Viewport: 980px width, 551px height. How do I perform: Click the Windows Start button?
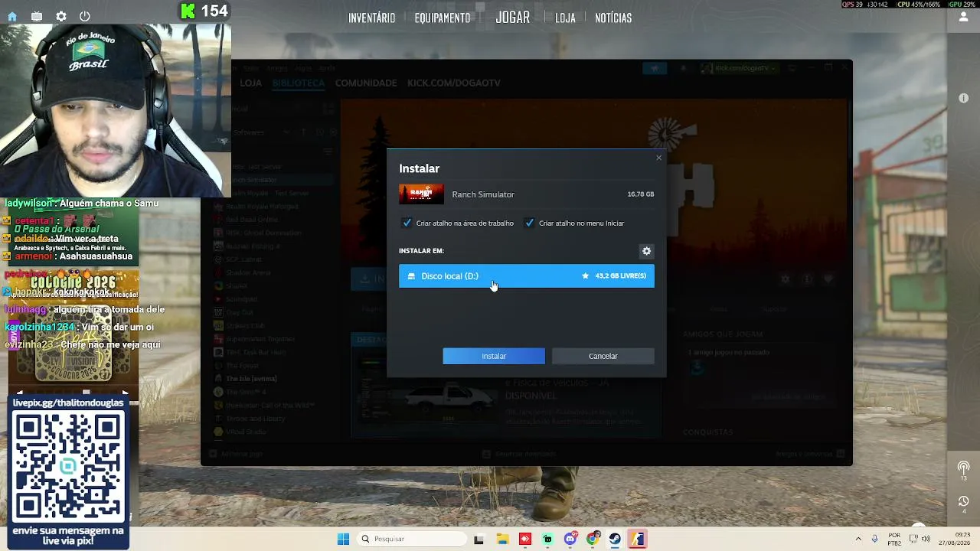(343, 539)
